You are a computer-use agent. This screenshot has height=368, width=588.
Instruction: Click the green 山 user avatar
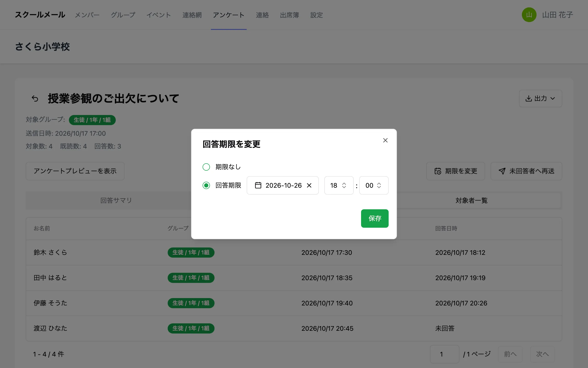[529, 15]
